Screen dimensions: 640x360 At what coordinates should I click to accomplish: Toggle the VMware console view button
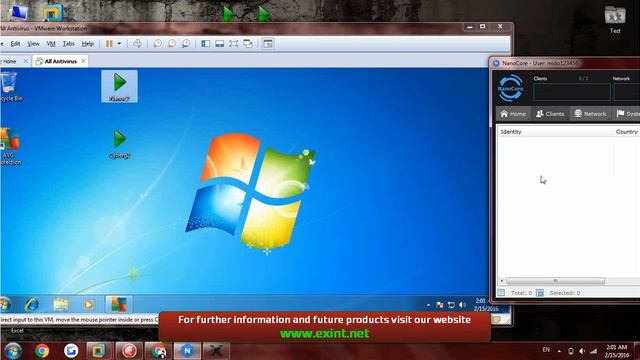pos(268,44)
